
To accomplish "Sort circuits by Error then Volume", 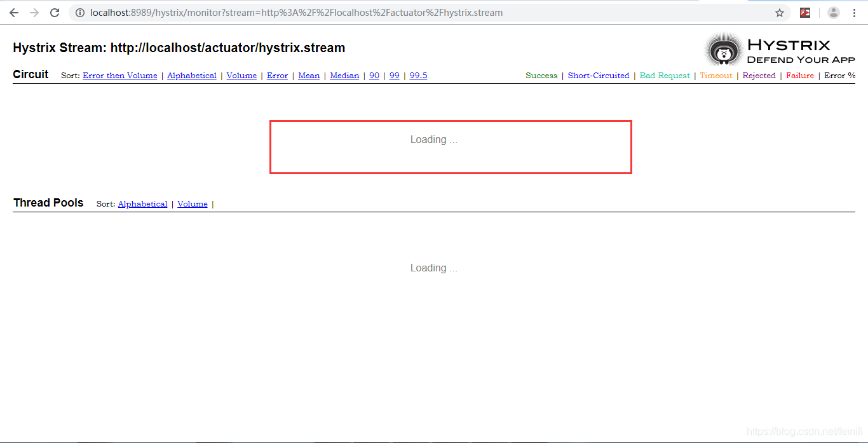I will pos(120,76).
